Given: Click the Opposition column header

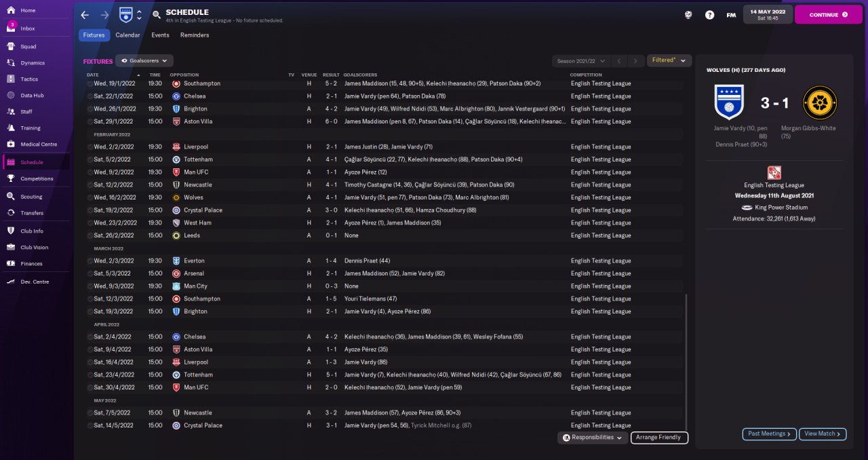Looking at the screenshot, I should tap(184, 75).
